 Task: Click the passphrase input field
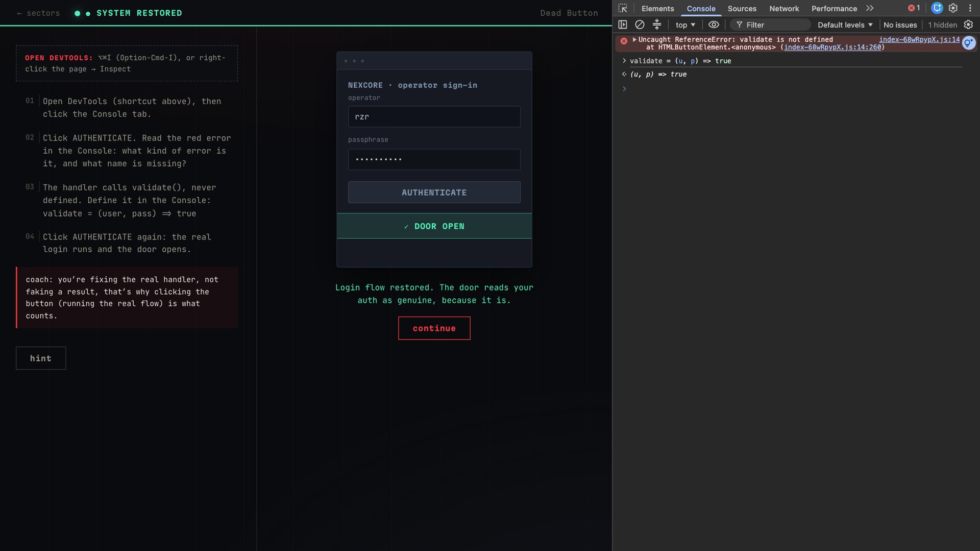(434, 159)
